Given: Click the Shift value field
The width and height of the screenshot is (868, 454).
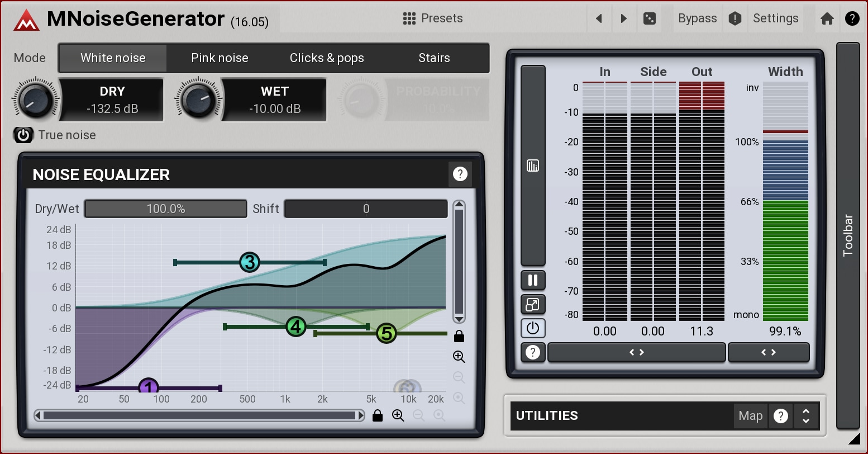Looking at the screenshot, I should pyautogui.click(x=366, y=209).
